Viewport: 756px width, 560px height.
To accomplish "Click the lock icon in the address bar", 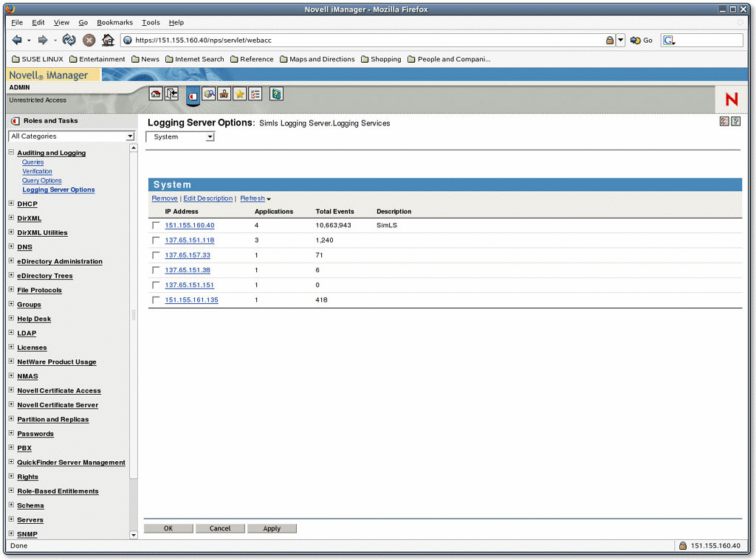I will [x=610, y=41].
